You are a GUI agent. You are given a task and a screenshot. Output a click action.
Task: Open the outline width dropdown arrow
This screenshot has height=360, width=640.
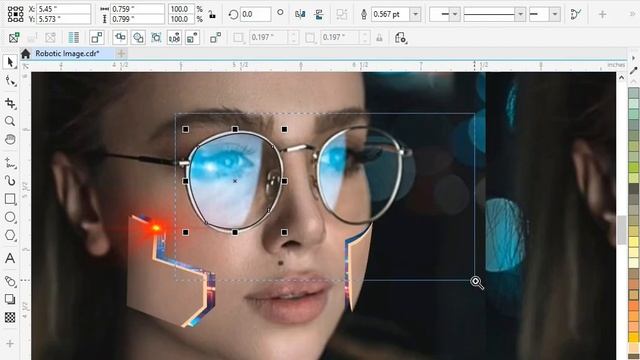(x=415, y=14)
